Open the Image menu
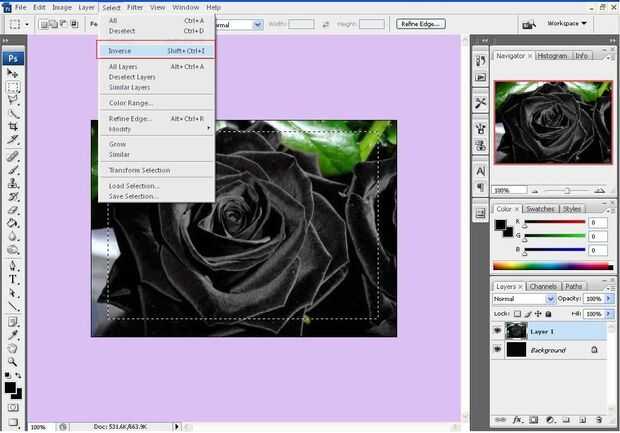 [x=62, y=7]
